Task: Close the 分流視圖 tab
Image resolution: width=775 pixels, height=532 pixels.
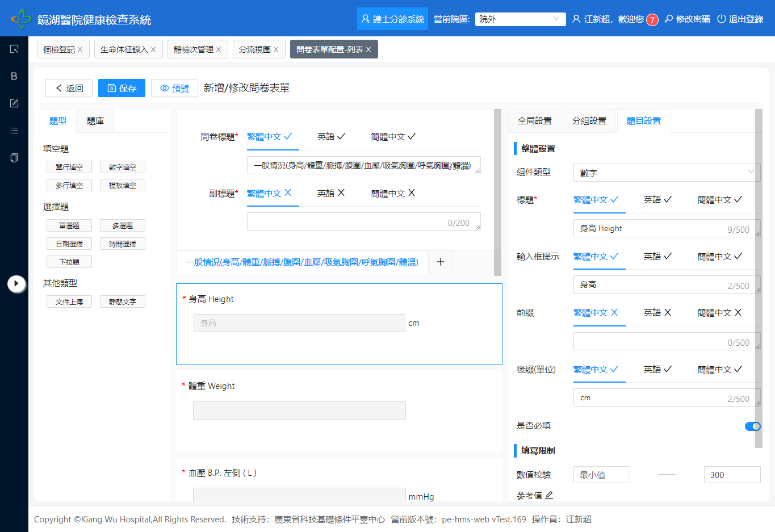Action: point(276,49)
